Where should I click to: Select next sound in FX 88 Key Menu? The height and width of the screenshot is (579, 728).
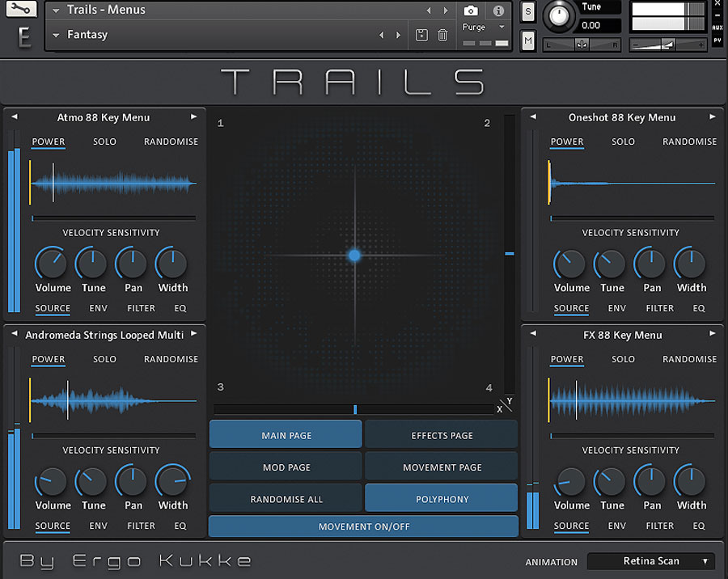(x=712, y=334)
